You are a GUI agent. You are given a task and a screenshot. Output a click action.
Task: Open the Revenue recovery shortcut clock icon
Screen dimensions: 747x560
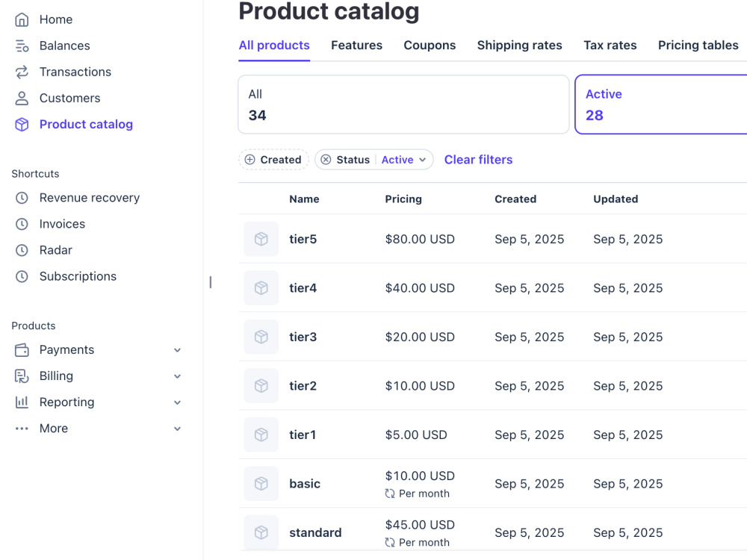[x=22, y=198]
